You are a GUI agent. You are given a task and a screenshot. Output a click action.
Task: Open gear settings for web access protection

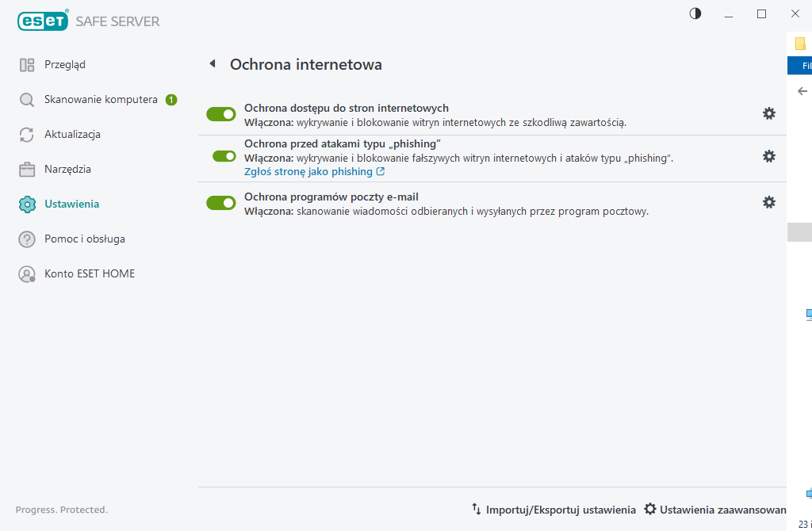pos(768,113)
